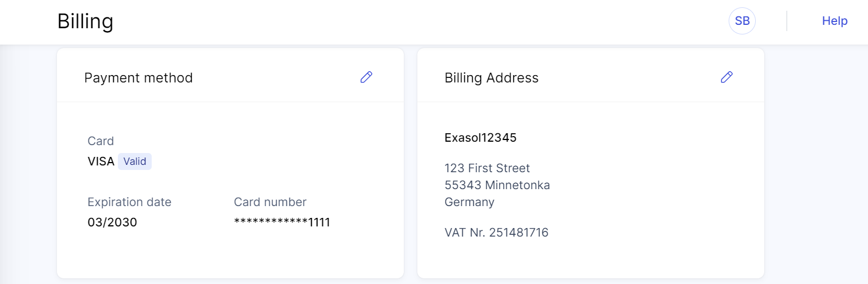
Task: Click the Expiration date label
Action: [x=129, y=202]
